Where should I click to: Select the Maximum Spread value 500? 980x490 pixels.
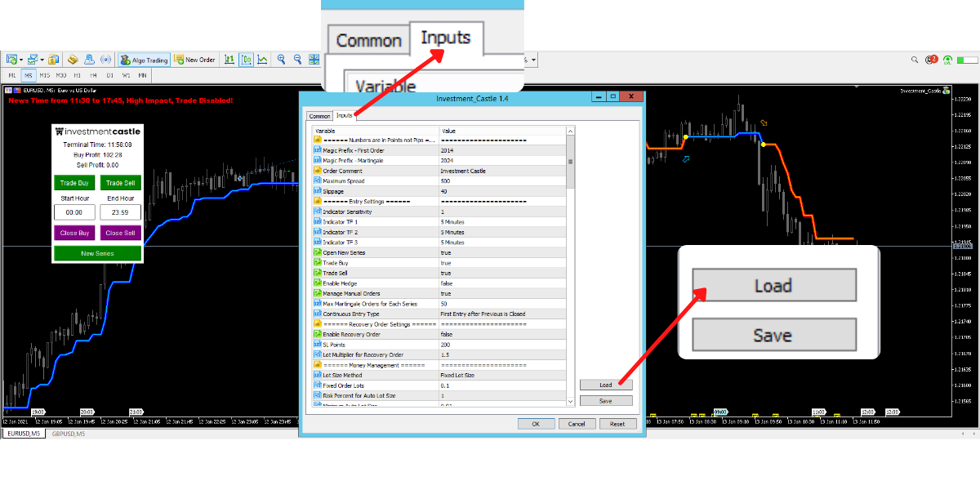tap(502, 181)
